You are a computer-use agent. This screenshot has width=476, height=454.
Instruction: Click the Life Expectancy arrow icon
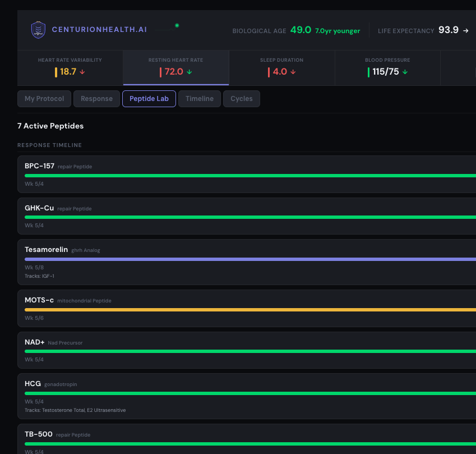[x=466, y=30]
